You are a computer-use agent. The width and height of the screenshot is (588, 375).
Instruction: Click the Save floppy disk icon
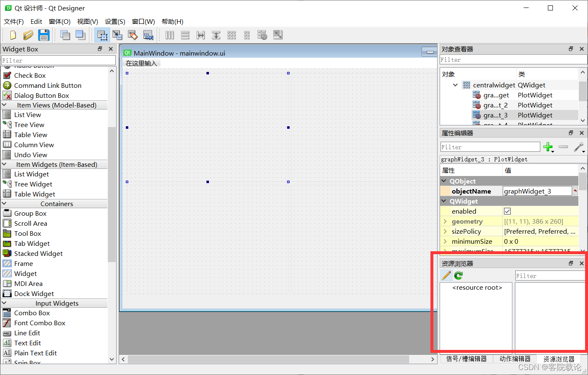tap(43, 35)
